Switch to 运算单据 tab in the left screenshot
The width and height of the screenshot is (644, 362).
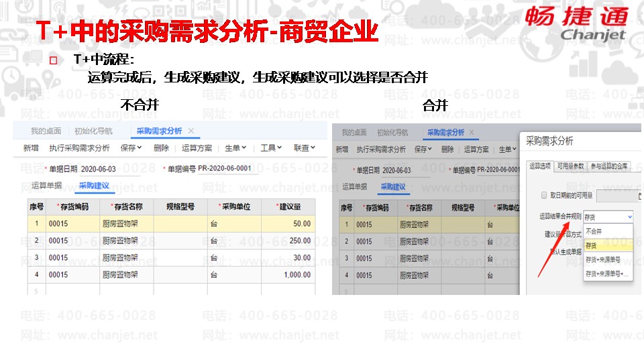point(46,186)
